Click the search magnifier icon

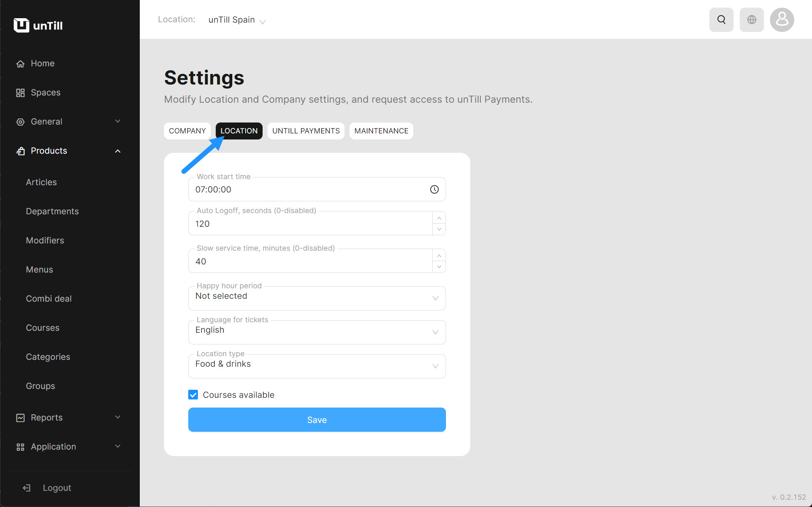point(721,19)
